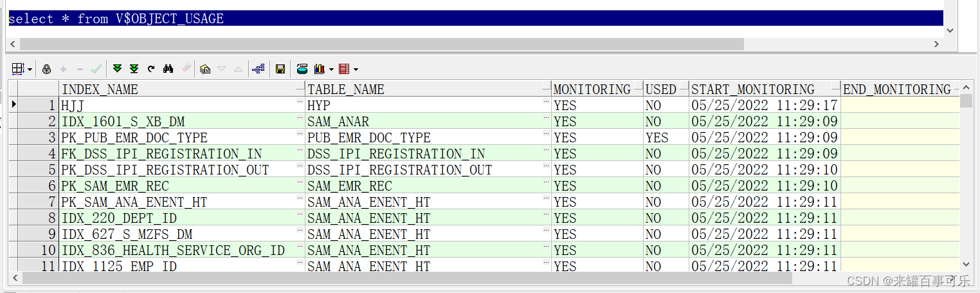Open the INDEX_NAME header column menu marker

300,86
